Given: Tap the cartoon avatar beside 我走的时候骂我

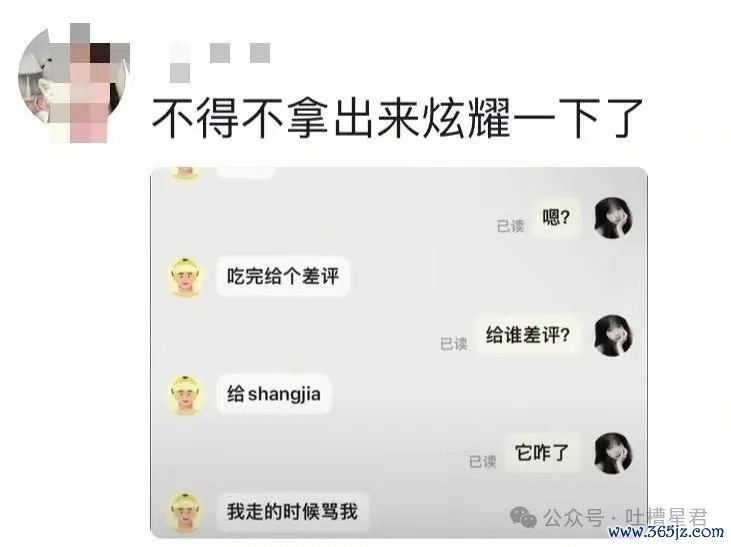Looking at the screenshot, I should [x=186, y=512].
